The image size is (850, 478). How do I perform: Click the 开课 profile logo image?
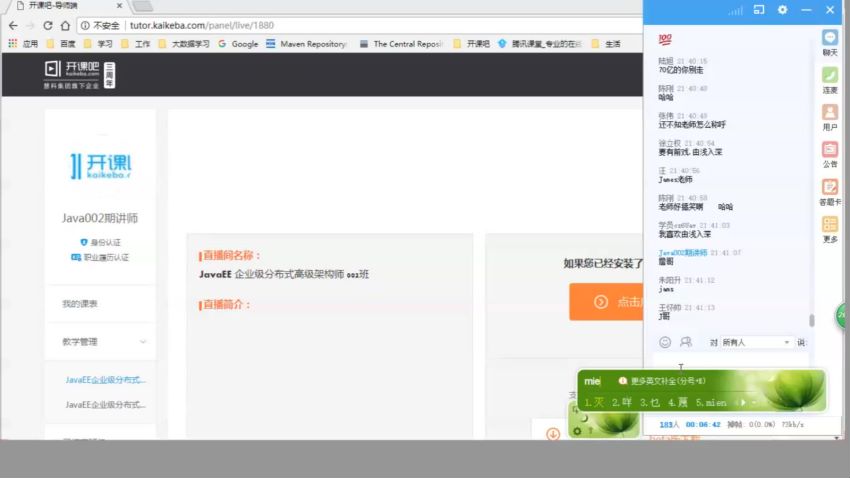click(101, 166)
